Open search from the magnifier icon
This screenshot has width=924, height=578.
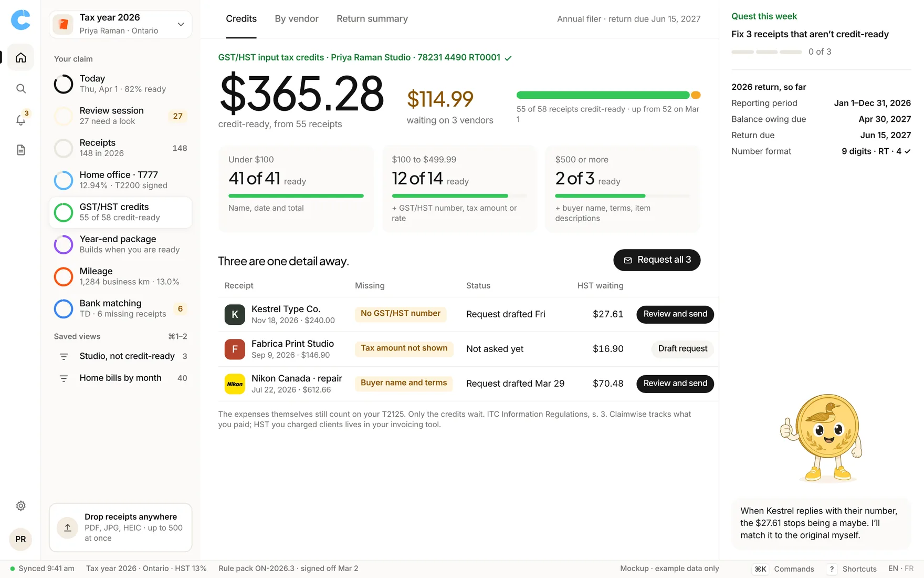click(x=20, y=88)
